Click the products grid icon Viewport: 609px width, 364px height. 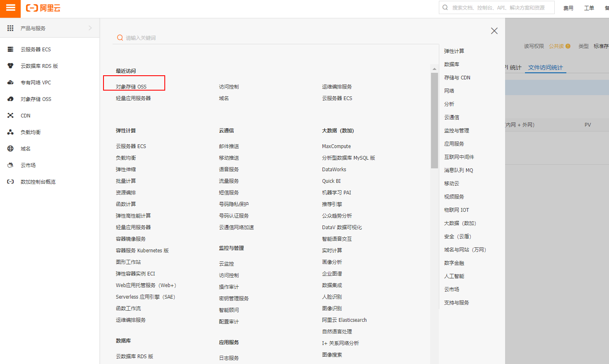point(10,28)
